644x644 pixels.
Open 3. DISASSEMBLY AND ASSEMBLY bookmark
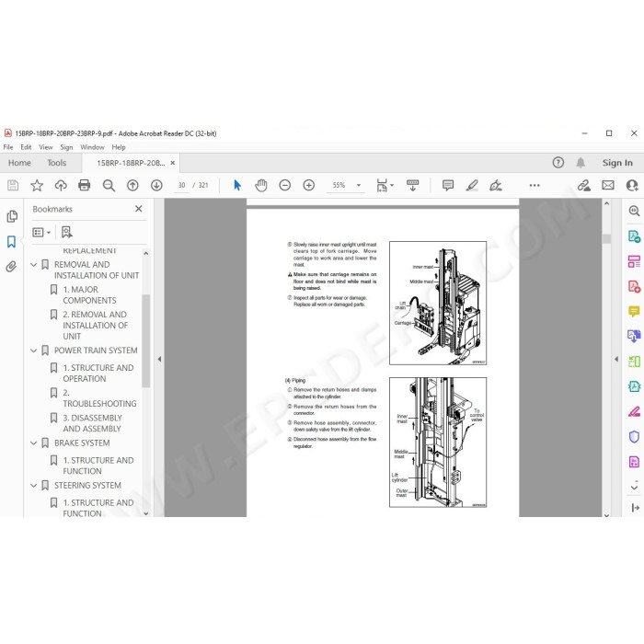pos(92,423)
